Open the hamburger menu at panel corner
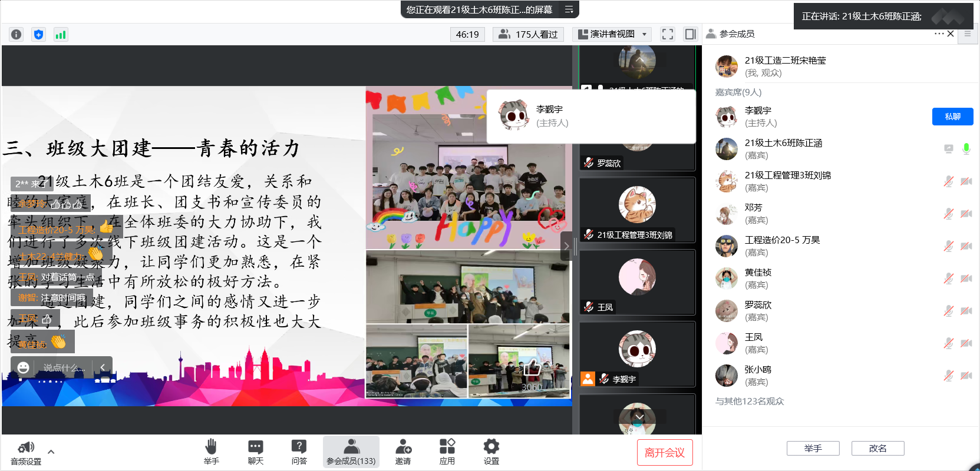This screenshot has width=980, height=471. [967, 34]
